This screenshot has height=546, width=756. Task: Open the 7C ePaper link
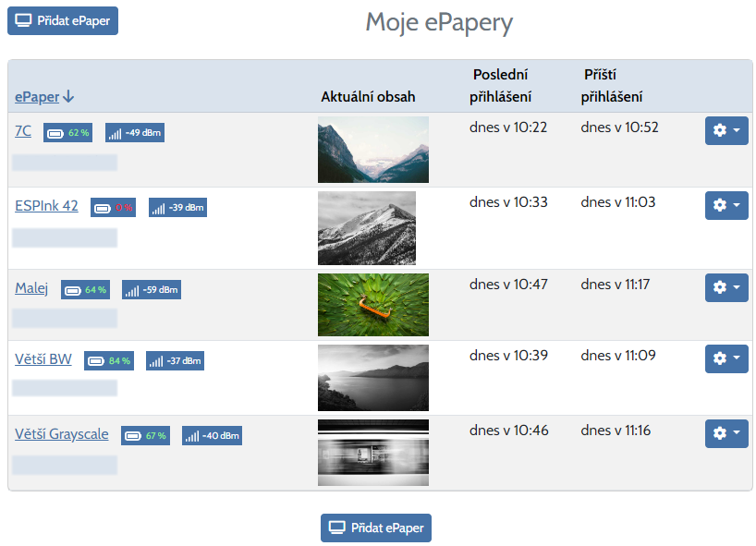click(23, 131)
